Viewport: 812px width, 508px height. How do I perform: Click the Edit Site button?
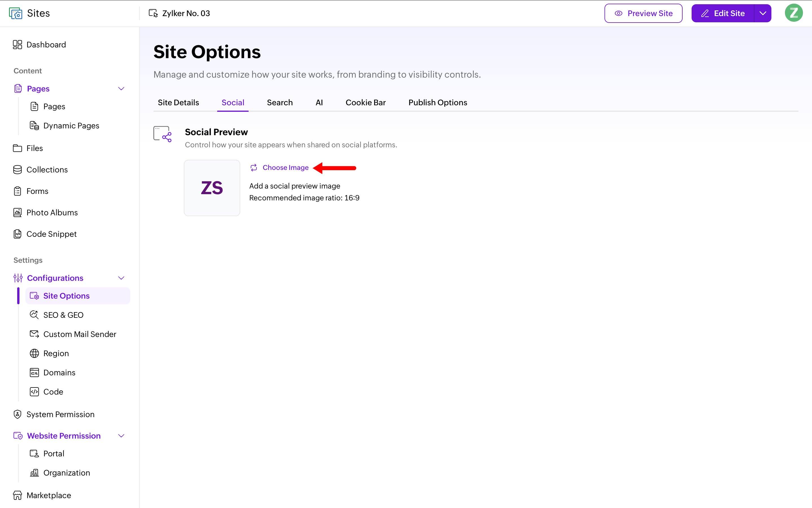(723, 14)
